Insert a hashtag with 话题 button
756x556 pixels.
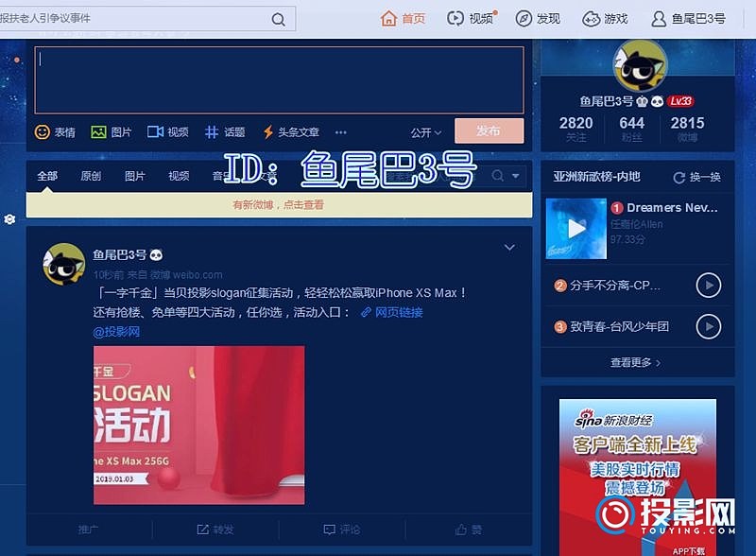225,131
